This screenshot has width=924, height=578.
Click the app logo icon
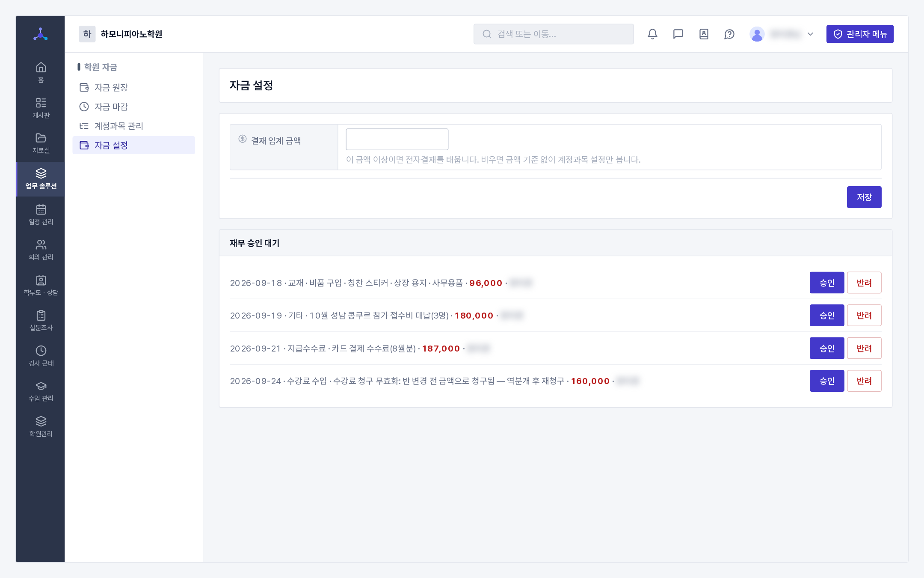(x=41, y=34)
